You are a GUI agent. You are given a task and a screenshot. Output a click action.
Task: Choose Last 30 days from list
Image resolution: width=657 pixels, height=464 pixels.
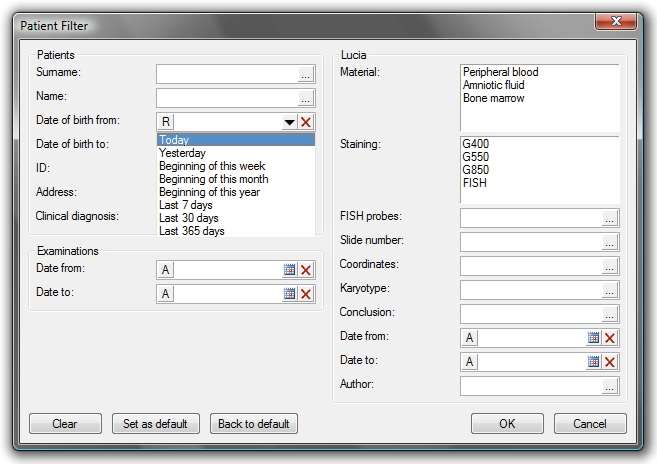coord(189,218)
